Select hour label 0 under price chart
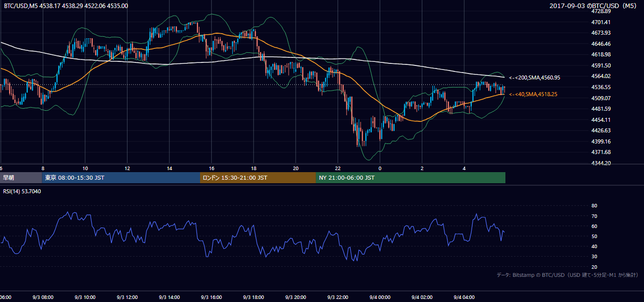 pyautogui.click(x=380, y=168)
